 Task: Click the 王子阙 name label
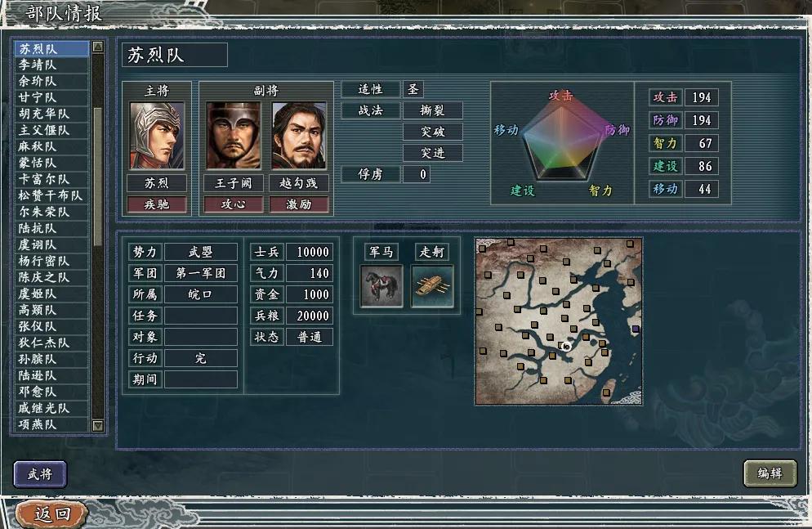(x=234, y=183)
